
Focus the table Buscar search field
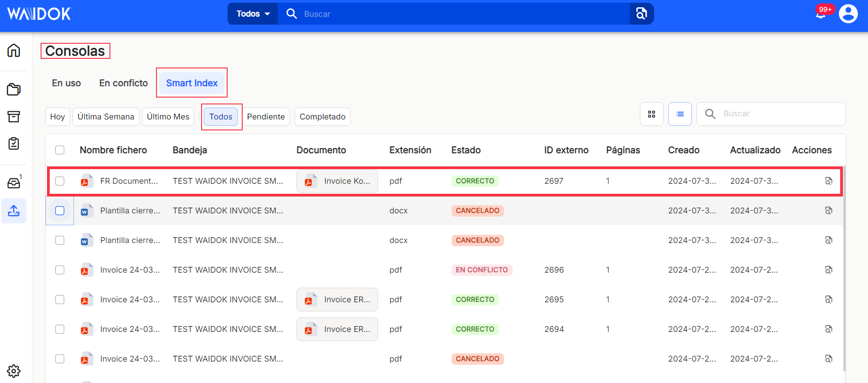click(771, 114)
